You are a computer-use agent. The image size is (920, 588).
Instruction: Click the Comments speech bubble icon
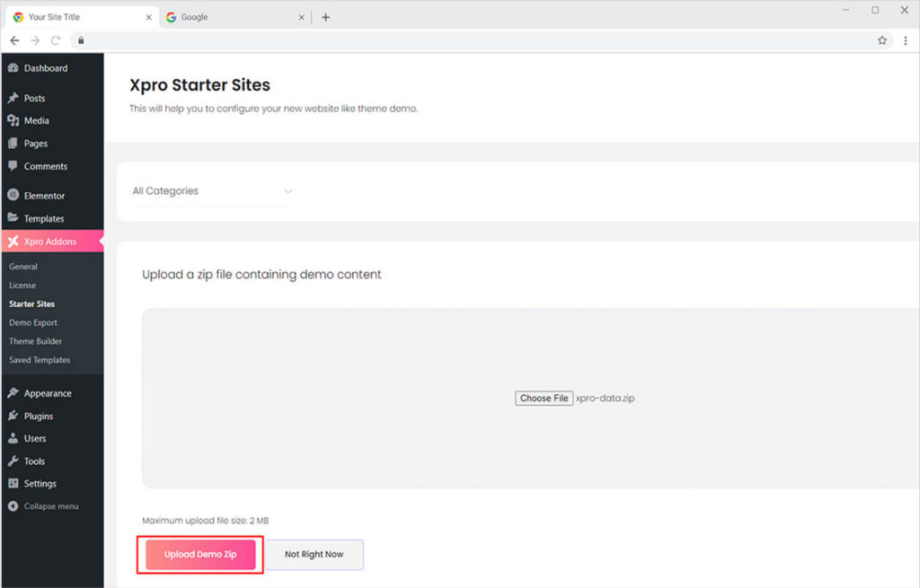tap(13, 166)
